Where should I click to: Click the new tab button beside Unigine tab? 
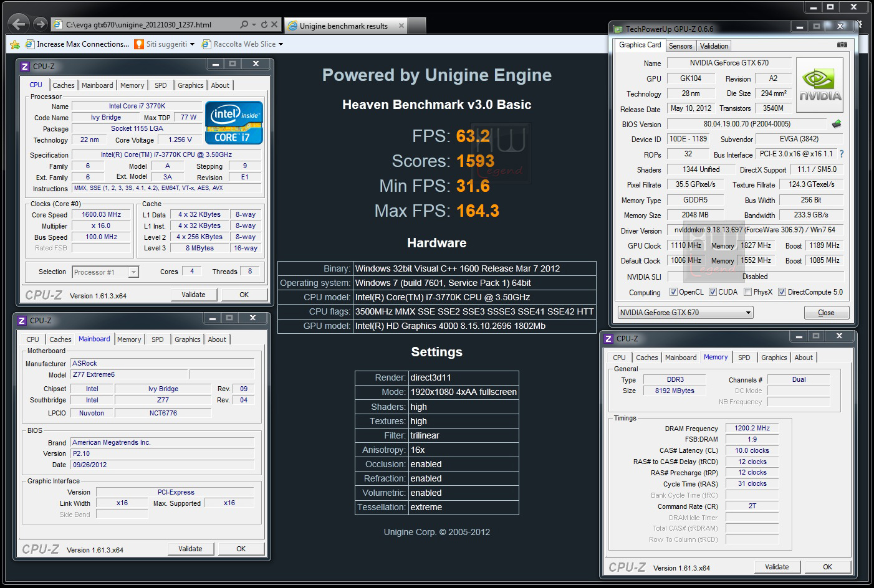(x=418, y=26)
